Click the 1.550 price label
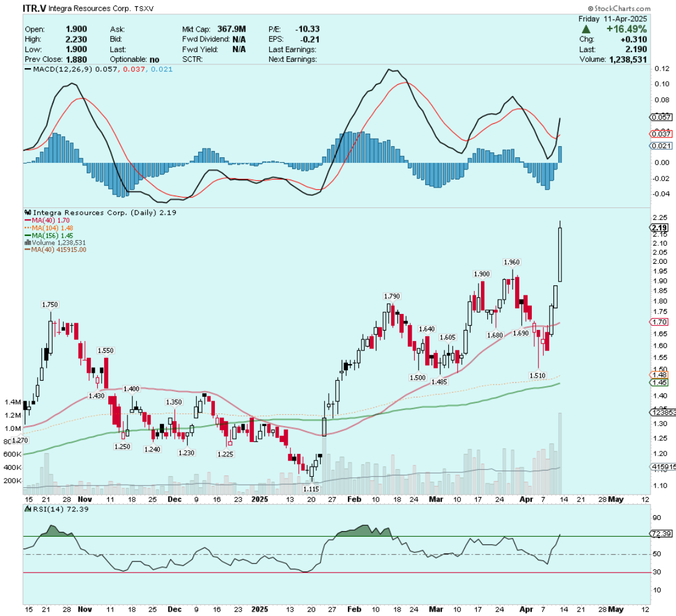The image size is (676, 616). click(106, 351)
